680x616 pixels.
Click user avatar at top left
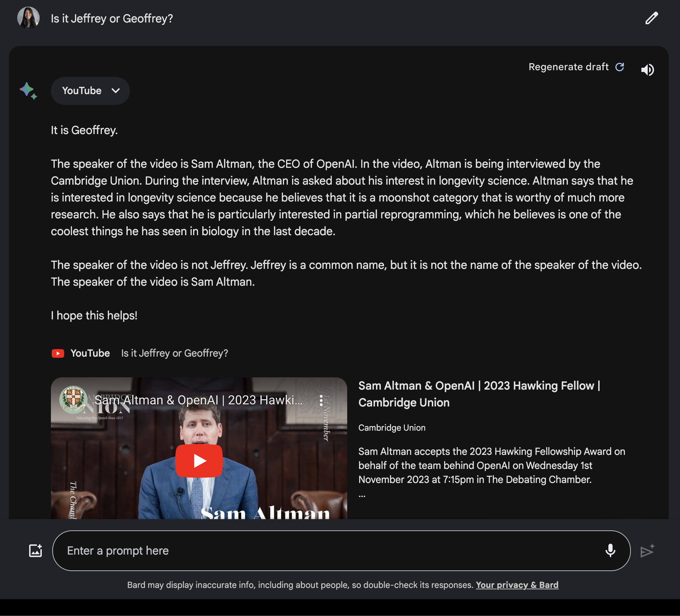(x=28, y=18)
